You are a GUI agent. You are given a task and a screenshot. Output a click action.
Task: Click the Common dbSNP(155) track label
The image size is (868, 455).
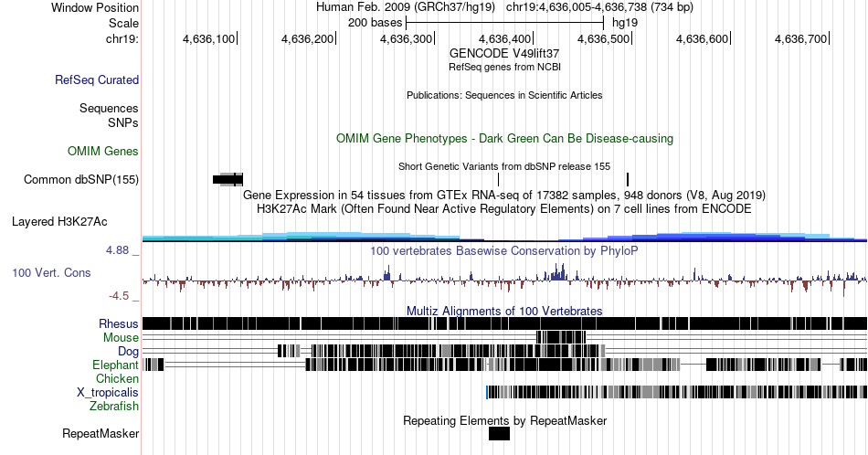tap(81, 179)
